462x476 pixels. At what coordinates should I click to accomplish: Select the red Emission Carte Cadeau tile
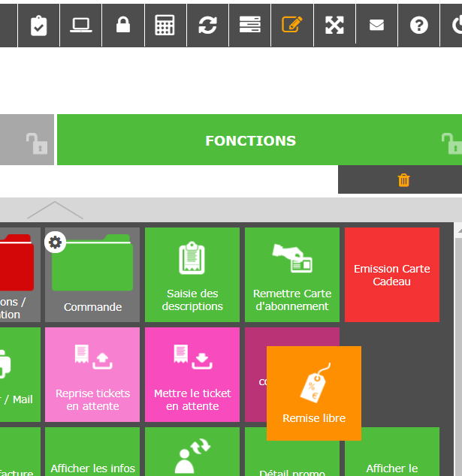tap(392, 275)
